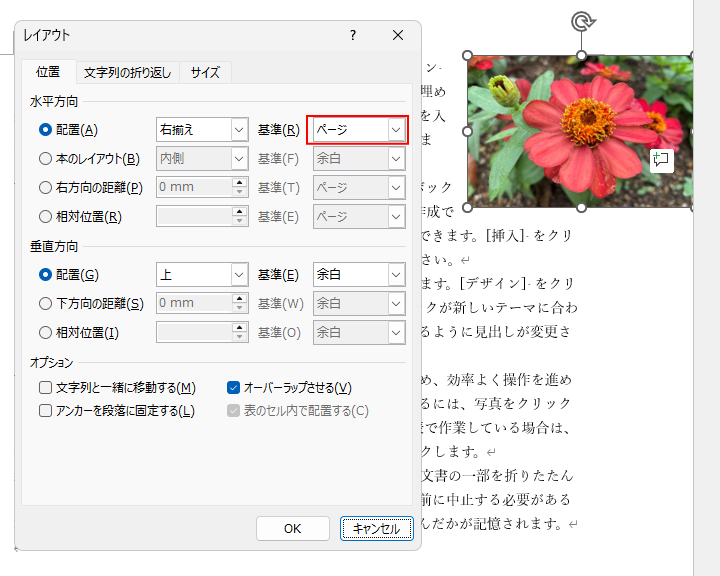Confirm the dialog with OK button
The height and width of the screenshot is (576, 720).
point(292,529)
